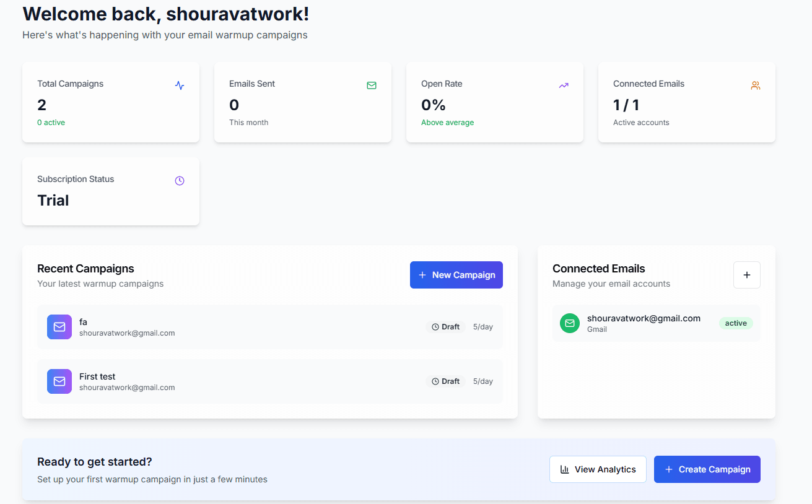Click the clock icon next to 'fa' Draft status
Image resolution: width=812 pixels, height=504 pixels.
pos(435,326)
